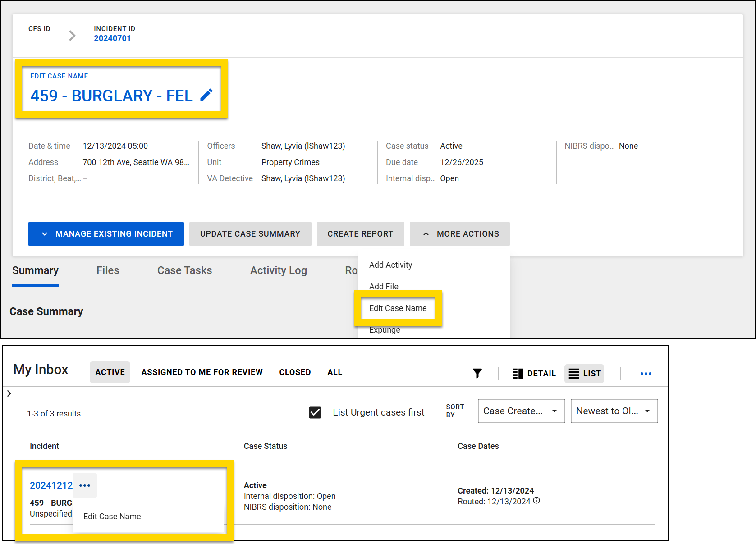Image resolution: width=756 pixels, height=544 pixels.
Task: Open the Activity Log tab
Action: 278,270
